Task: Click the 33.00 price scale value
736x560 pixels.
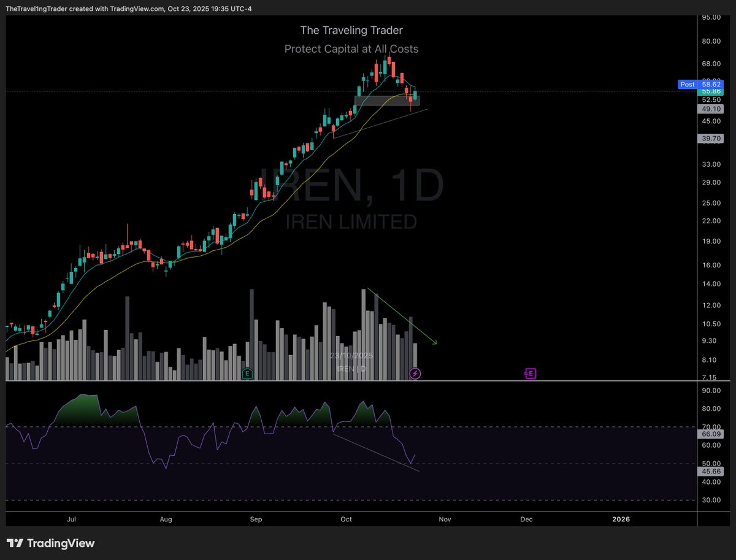Action: (x=711, y=164)
